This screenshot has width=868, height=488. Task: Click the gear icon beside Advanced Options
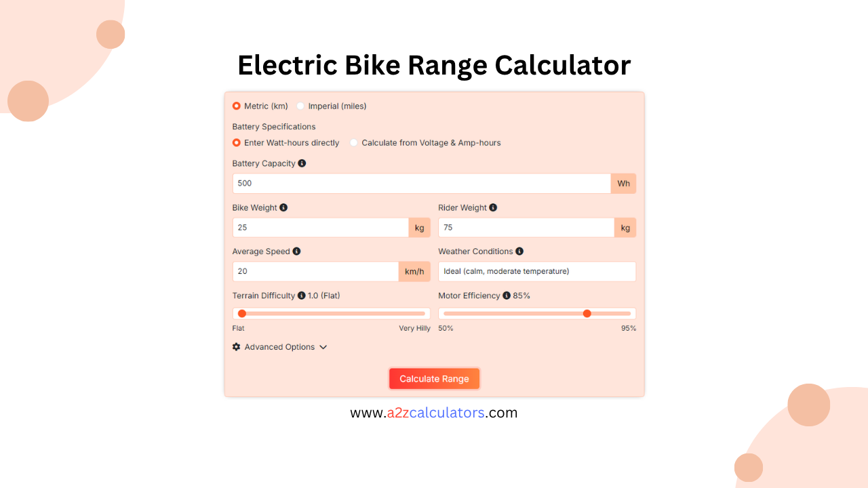pyautogui.click(x=236, y=346)
